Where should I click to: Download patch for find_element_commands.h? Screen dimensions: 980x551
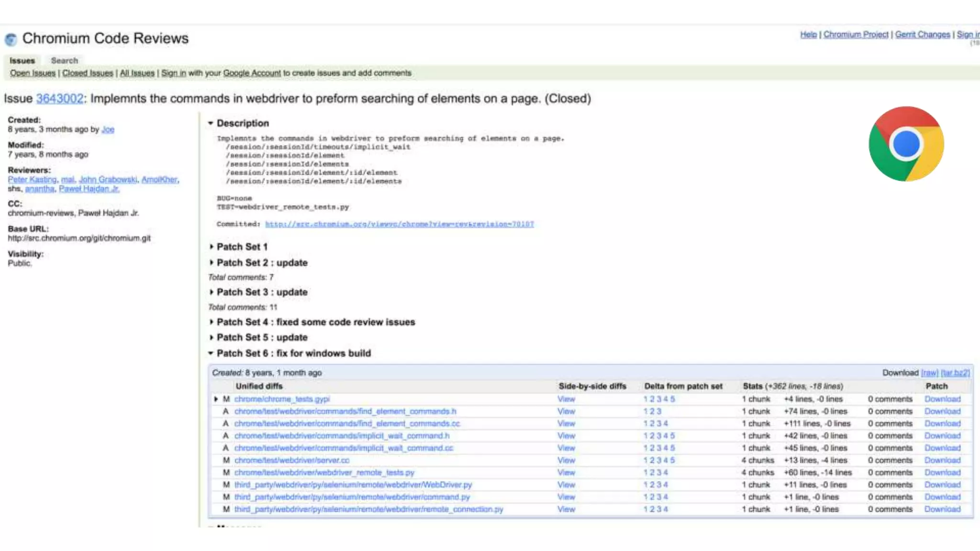942,411
